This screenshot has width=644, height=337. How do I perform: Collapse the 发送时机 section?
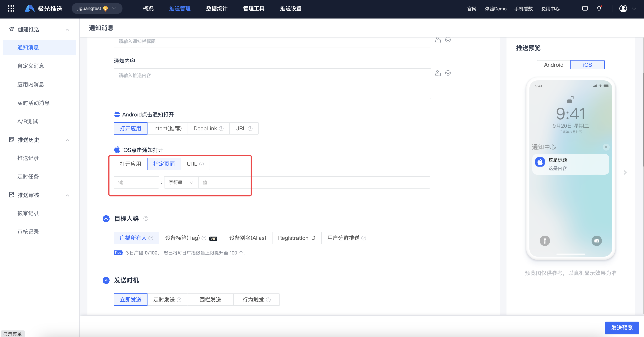click(106, 280)
